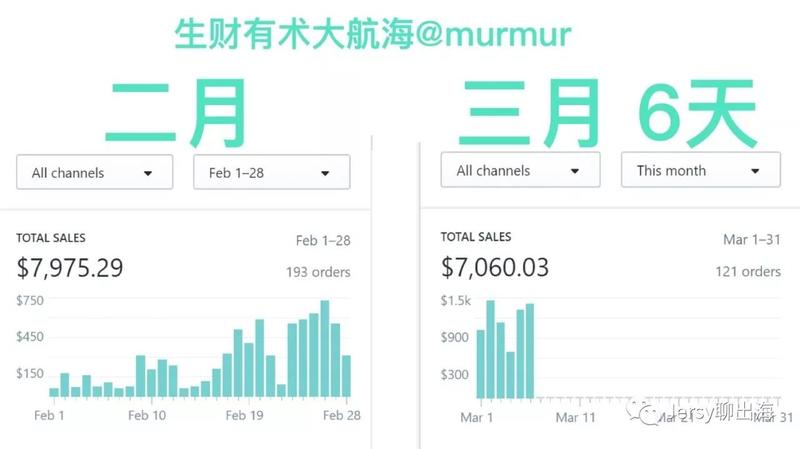Image resolution: width=800 pixels, height=449 pixels.
Task: Select the tallest bar in March chart
Action: click(490, 349)
